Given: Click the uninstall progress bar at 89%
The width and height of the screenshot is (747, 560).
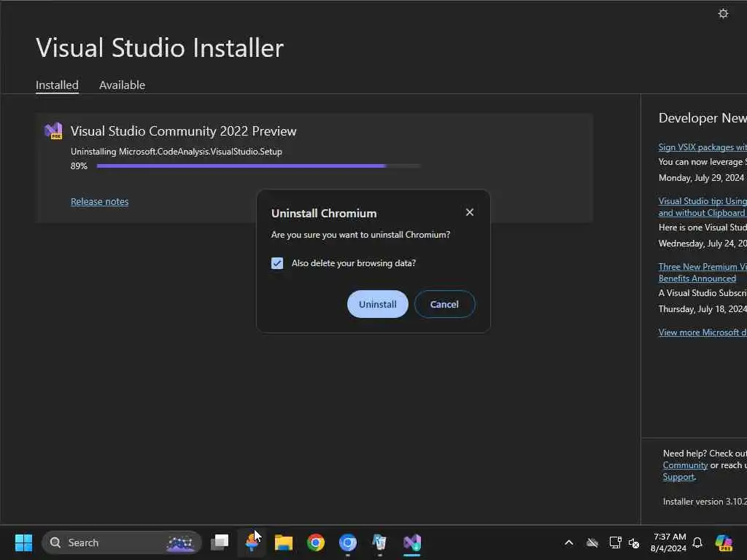Looking at the screenshot, I should 259,166.
